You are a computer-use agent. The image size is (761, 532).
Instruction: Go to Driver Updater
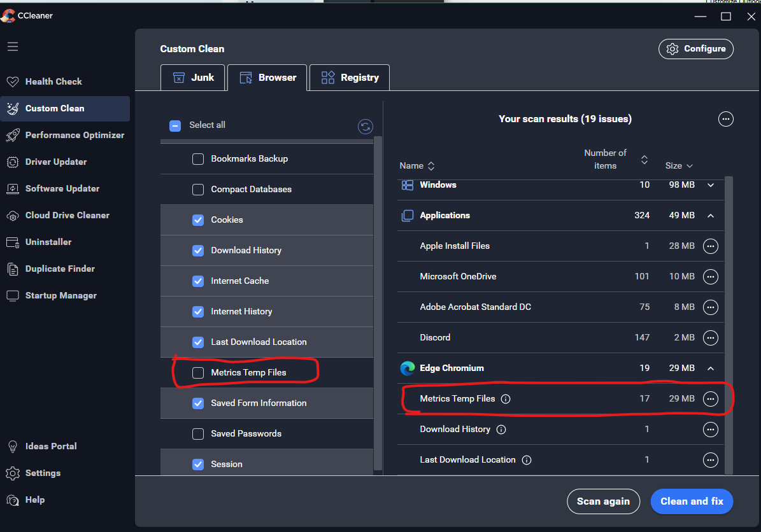click(x=56, y=162)
